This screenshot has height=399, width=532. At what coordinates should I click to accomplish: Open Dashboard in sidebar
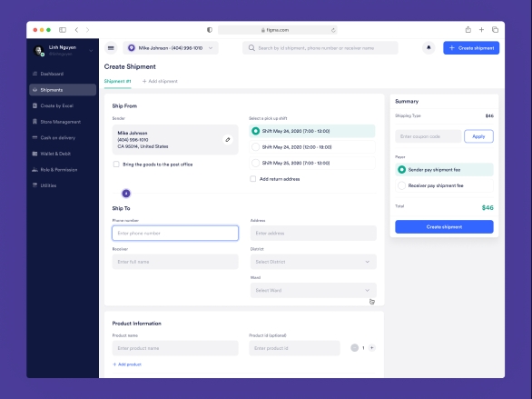point(63,74)
